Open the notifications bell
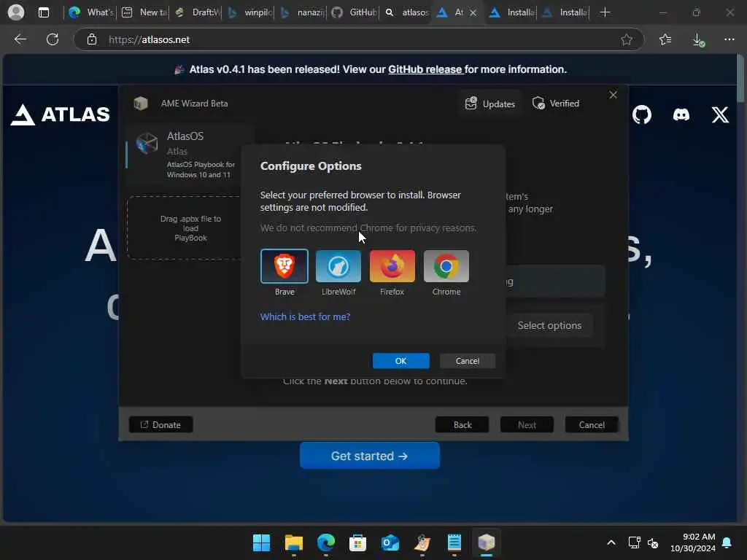The image size is (747, 560). 727,542
